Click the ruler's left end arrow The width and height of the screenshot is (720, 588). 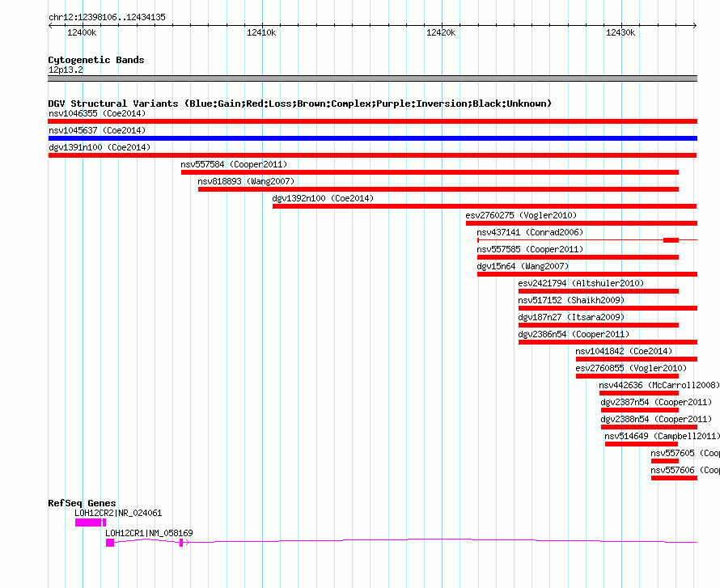tap(50, 26)
